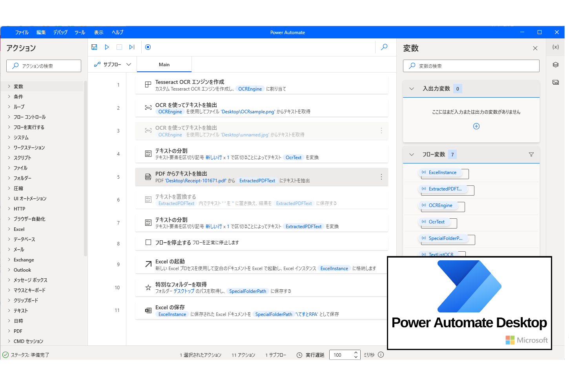Viewport: 569px width, 392px height.
Task: Click the stop square icon in toolbar
Action: [x=119, y=47]
